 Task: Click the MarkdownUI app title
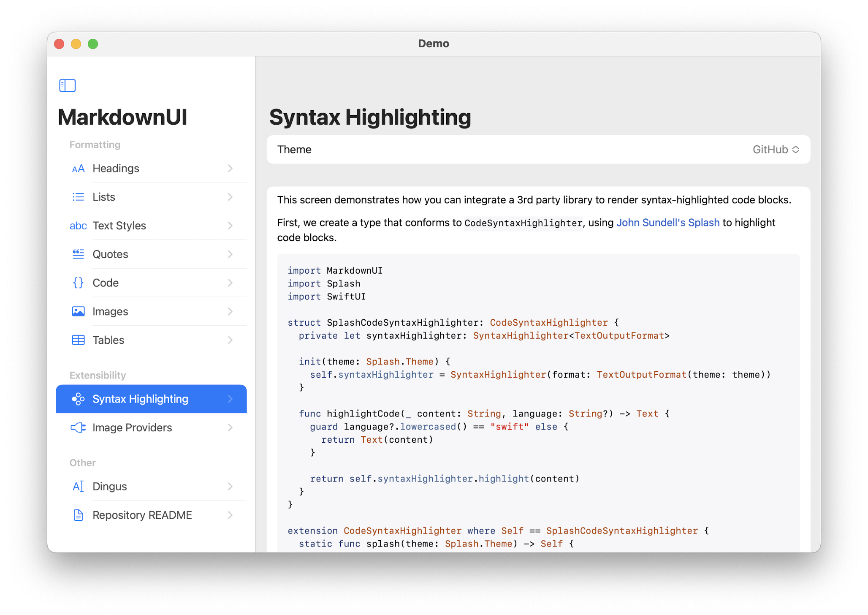click(122, 117)
